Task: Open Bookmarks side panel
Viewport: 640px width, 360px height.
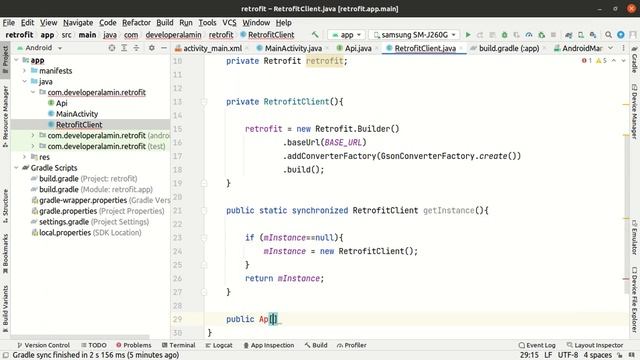Action: click(5, 253)
